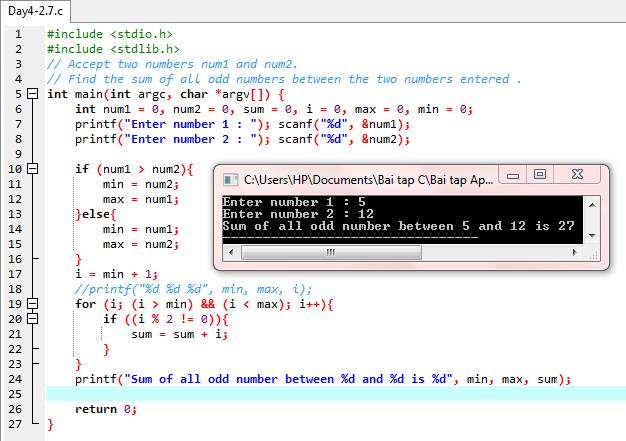Click the highlighted empty line 25
The image size is (626, 441).
pos(335,394)
